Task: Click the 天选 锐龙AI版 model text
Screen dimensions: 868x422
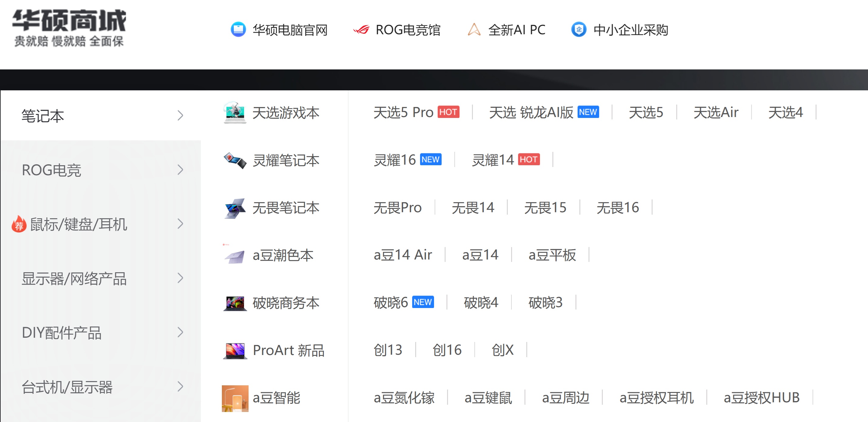Action: coord(531,112)
